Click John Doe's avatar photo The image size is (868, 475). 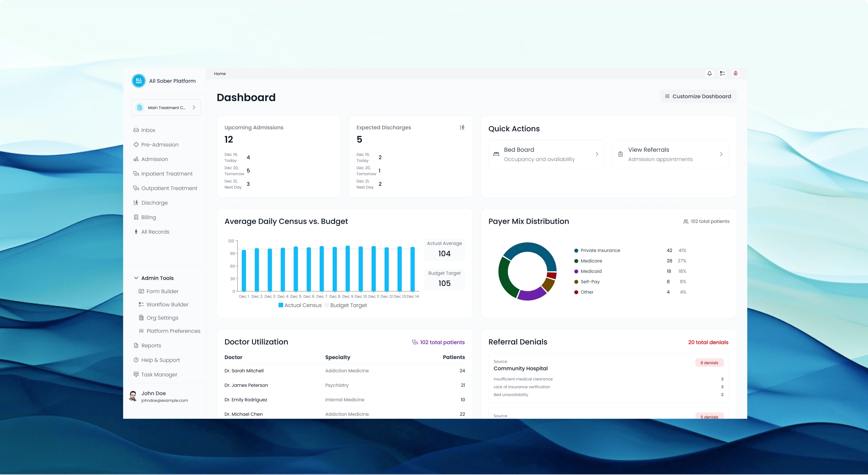133,396
